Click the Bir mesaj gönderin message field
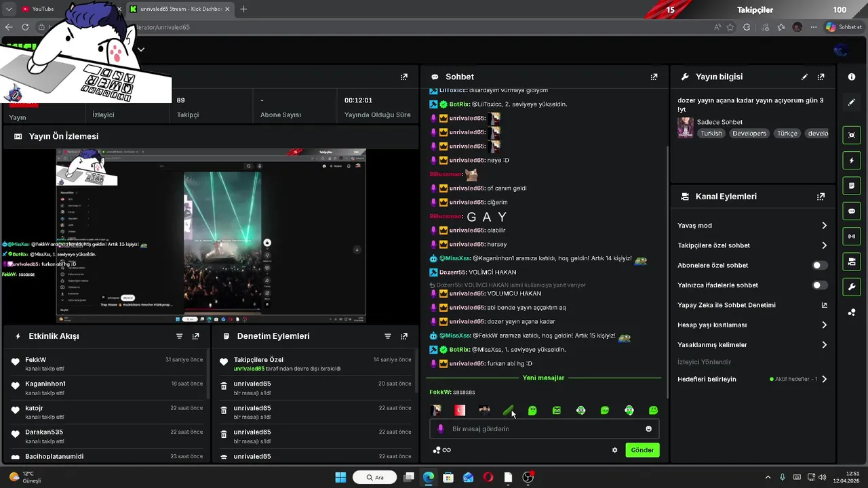Viewport: 868px width, 488px height. click(544, 429)
